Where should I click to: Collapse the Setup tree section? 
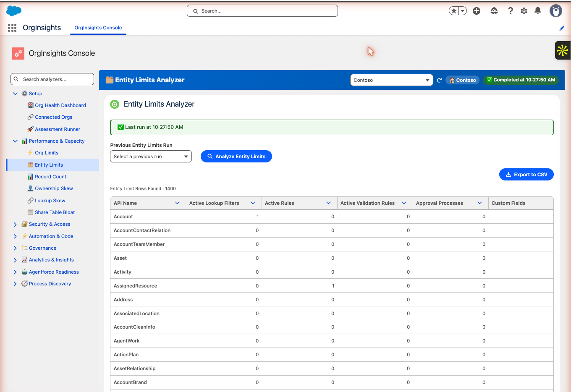15,94
